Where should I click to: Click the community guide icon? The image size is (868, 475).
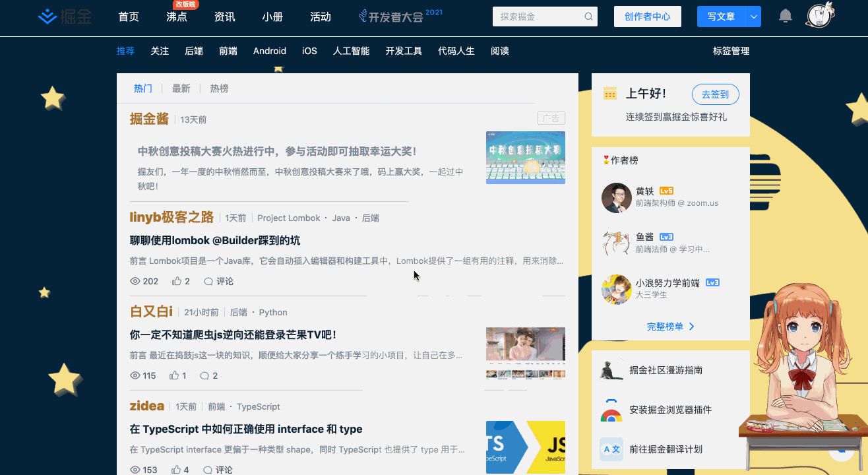[x=611, y=370]
